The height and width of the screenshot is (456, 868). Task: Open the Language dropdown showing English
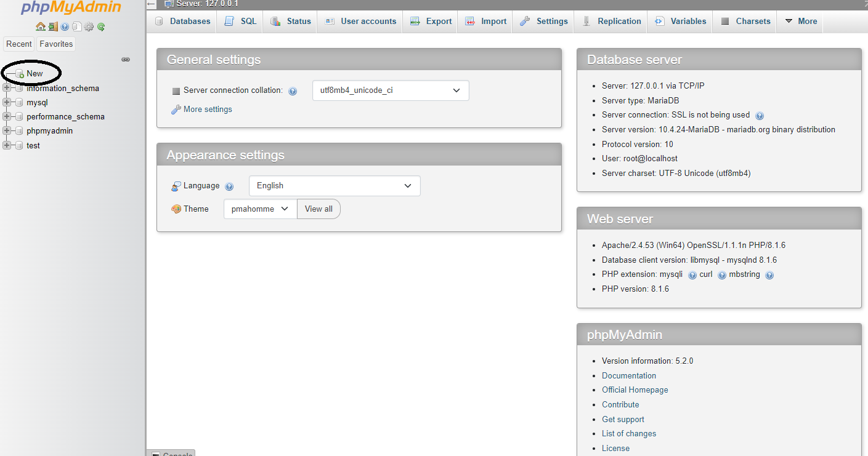tap(335, 186)
